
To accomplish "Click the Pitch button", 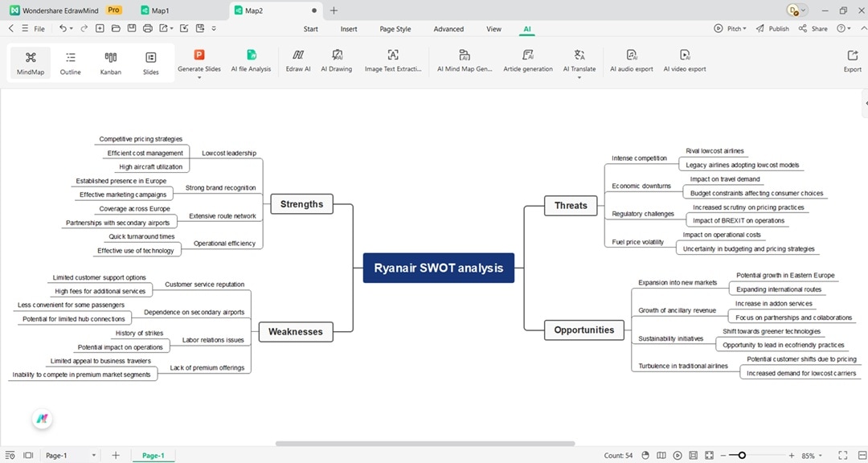I will [x=730, y=28].
